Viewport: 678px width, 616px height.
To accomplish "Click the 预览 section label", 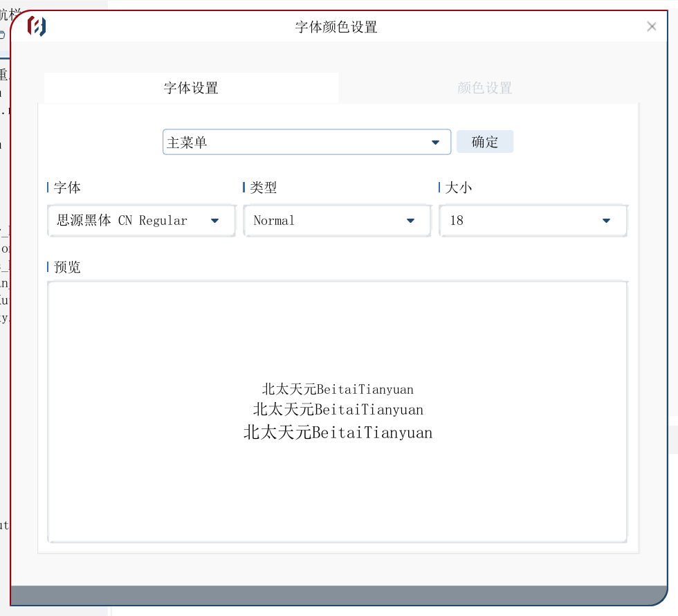I will click(67, 267).
